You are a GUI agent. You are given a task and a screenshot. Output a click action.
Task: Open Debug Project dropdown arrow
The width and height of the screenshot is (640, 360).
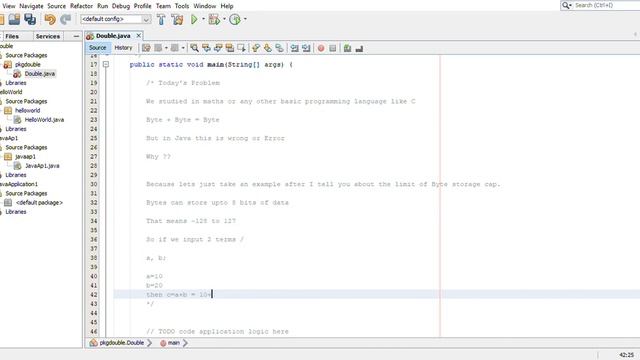click(x=224, y=19)
